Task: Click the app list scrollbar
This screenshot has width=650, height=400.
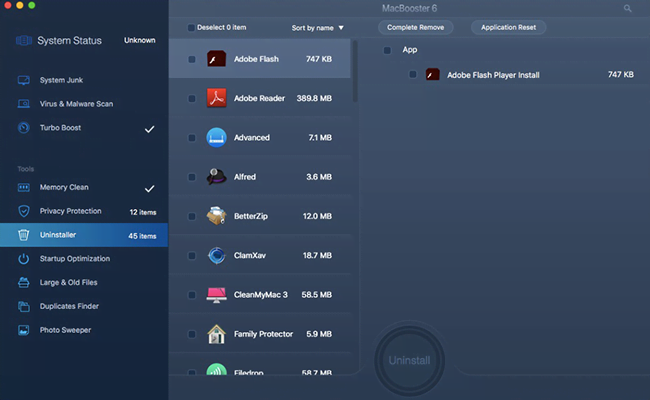Action: pos(355,71)
